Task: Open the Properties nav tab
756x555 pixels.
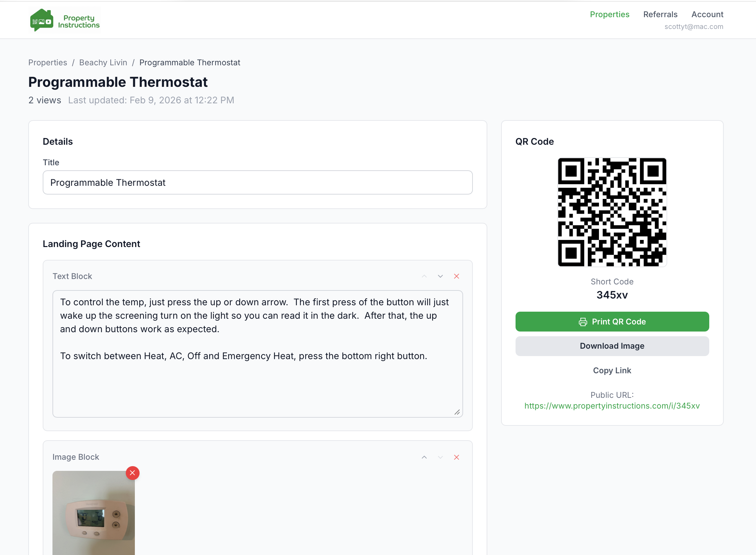Action: [609, 14]
